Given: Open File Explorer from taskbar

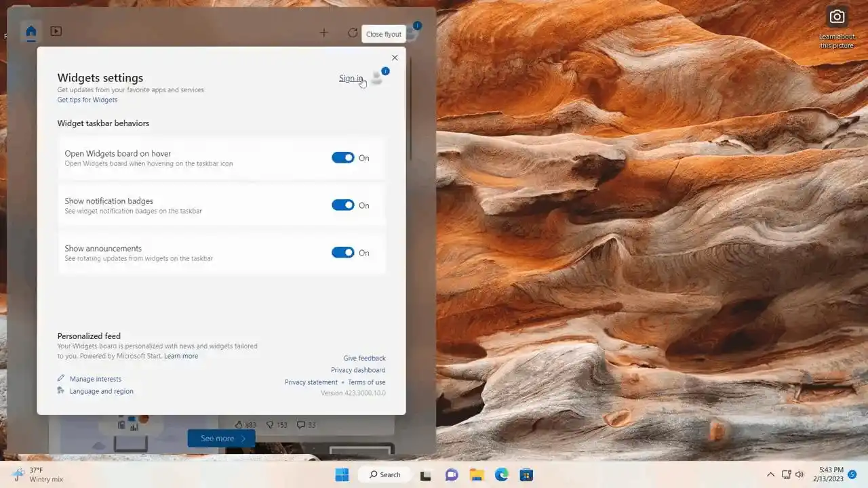Looking at the screenshot, I should (477, 475).
